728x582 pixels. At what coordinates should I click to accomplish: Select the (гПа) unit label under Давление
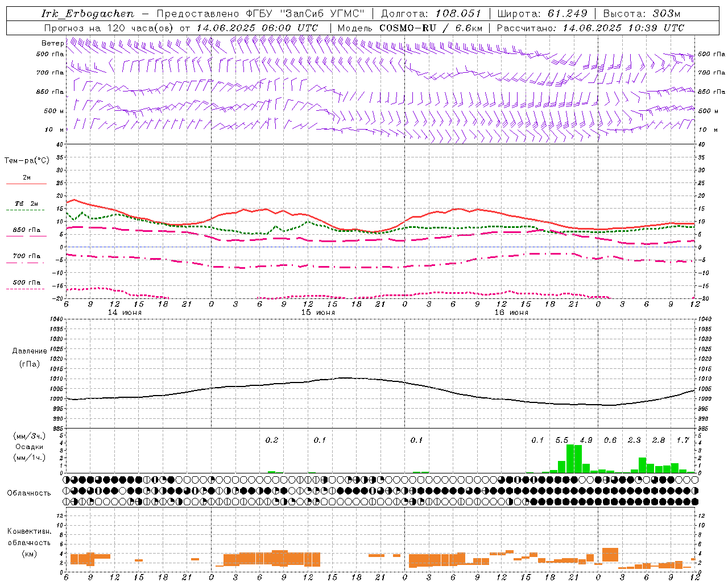(x=29, y=364)
